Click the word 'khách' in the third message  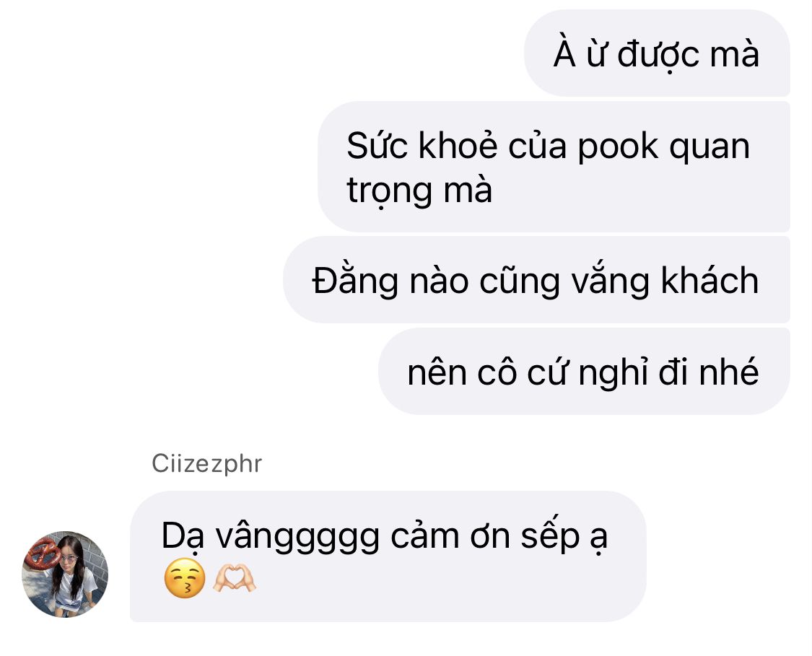coord(710,281)
